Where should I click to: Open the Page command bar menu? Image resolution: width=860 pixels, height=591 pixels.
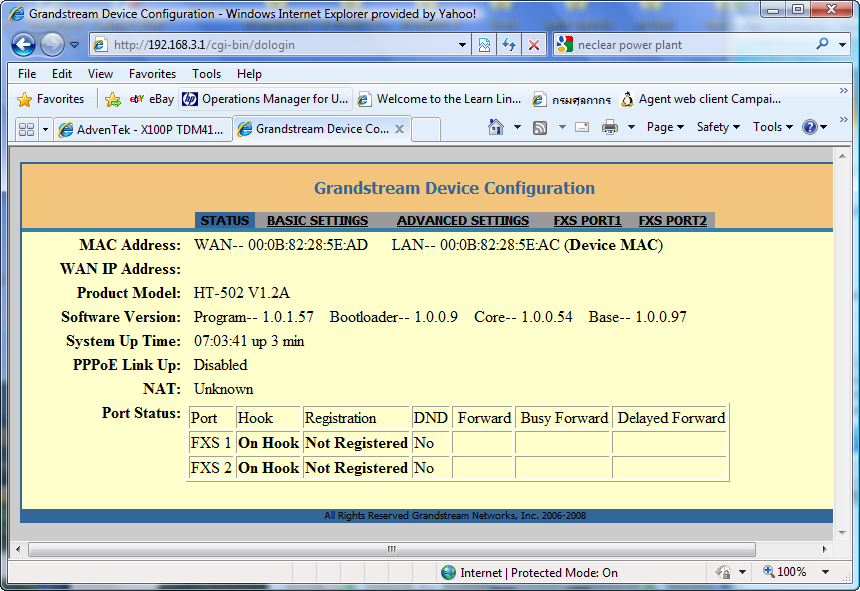665,127
